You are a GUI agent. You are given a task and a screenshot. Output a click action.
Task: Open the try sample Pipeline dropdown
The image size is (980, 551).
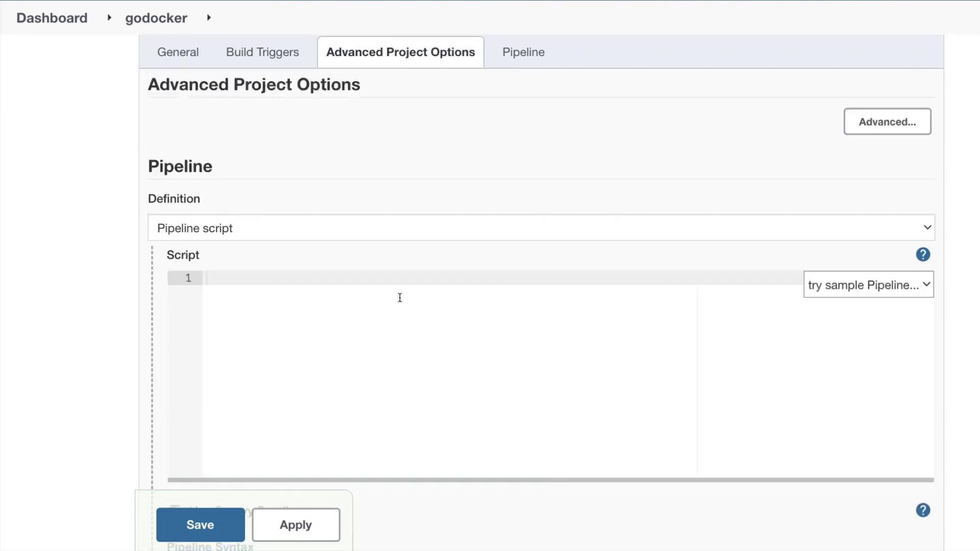(868, 285)
